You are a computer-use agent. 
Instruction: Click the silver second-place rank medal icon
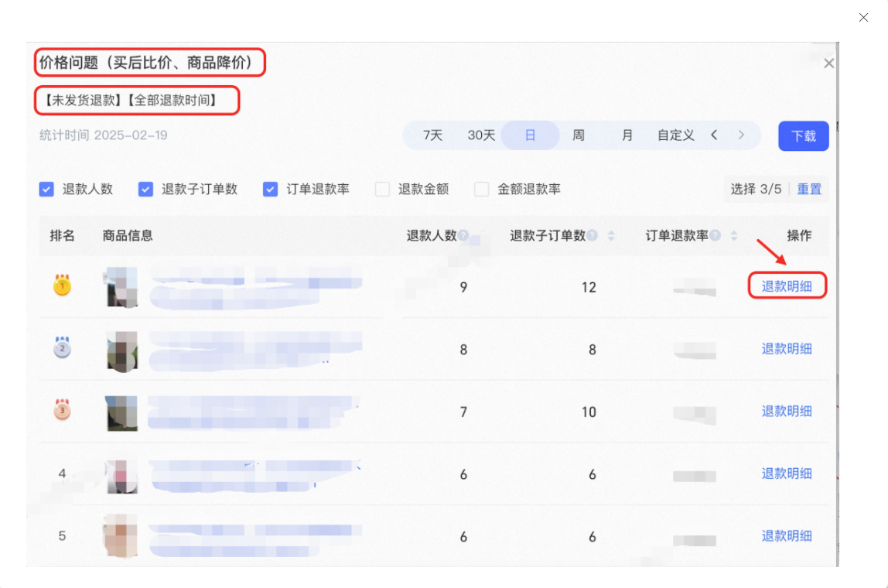click(63, 347)
